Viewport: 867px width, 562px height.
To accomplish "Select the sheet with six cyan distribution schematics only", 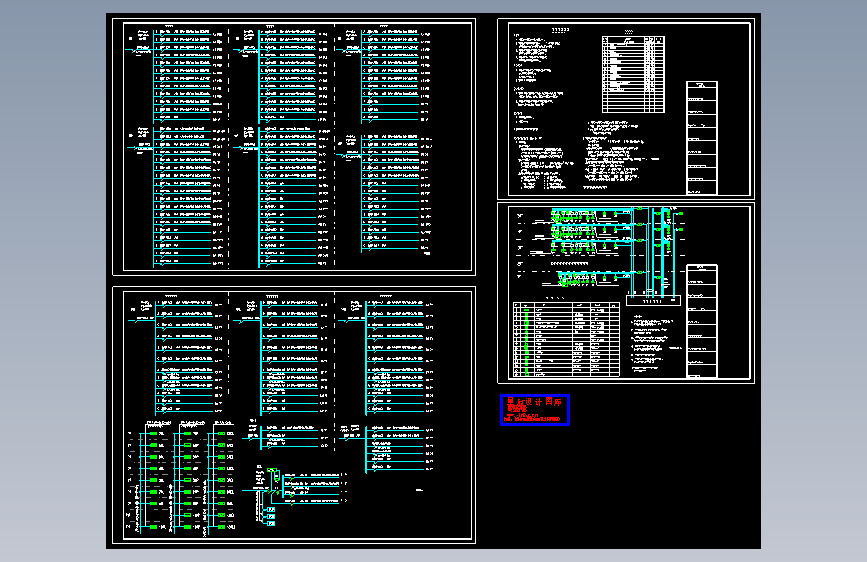I will coord(294,147).
